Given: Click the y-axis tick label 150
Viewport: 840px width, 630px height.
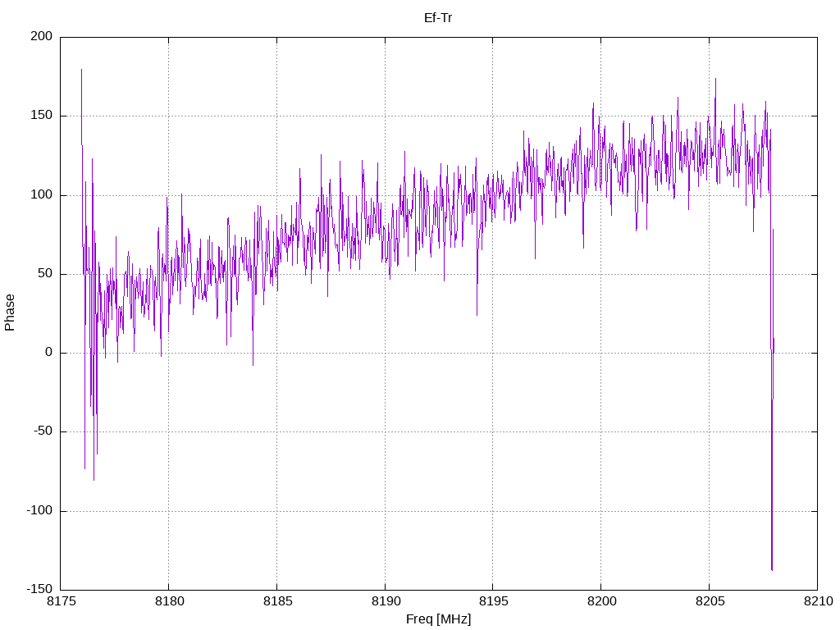Looking at the screenshot, I should 41,115.
